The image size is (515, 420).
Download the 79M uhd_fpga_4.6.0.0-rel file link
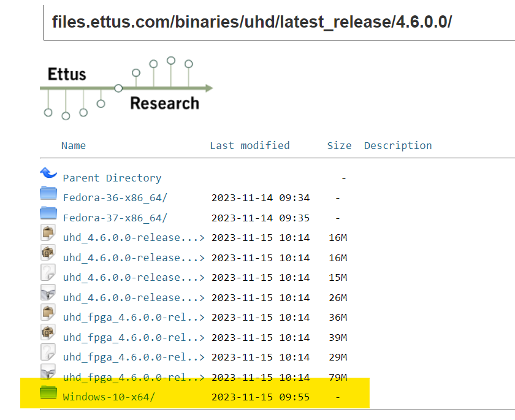pos(134,377)
